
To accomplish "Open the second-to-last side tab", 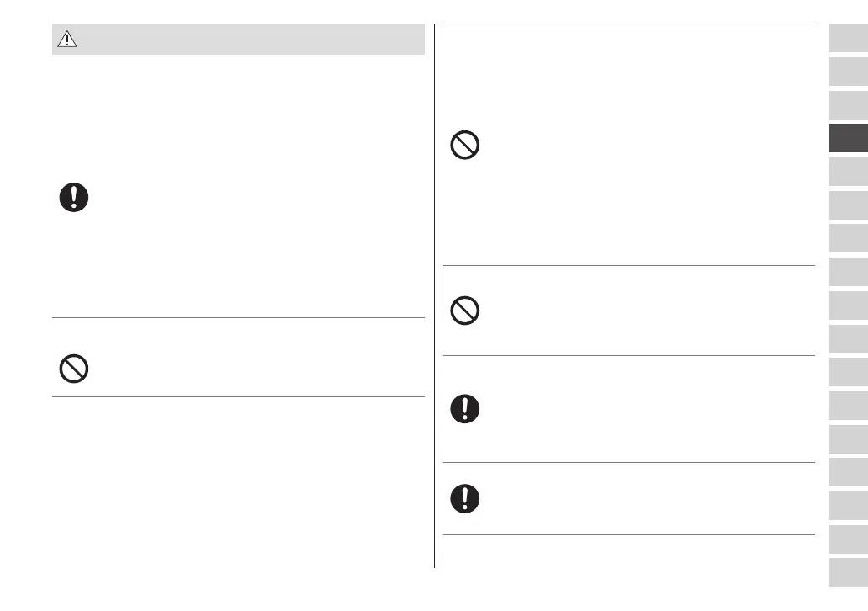I will (848, 539).
